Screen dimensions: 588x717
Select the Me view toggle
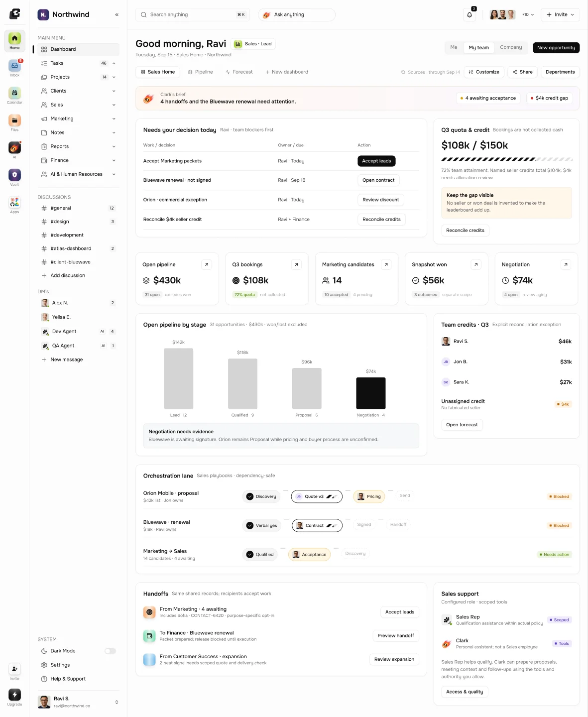454,47
